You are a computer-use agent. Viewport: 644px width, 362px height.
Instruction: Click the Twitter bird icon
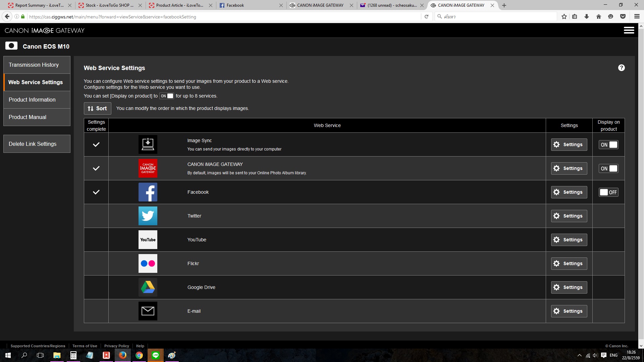pos(148,216)
